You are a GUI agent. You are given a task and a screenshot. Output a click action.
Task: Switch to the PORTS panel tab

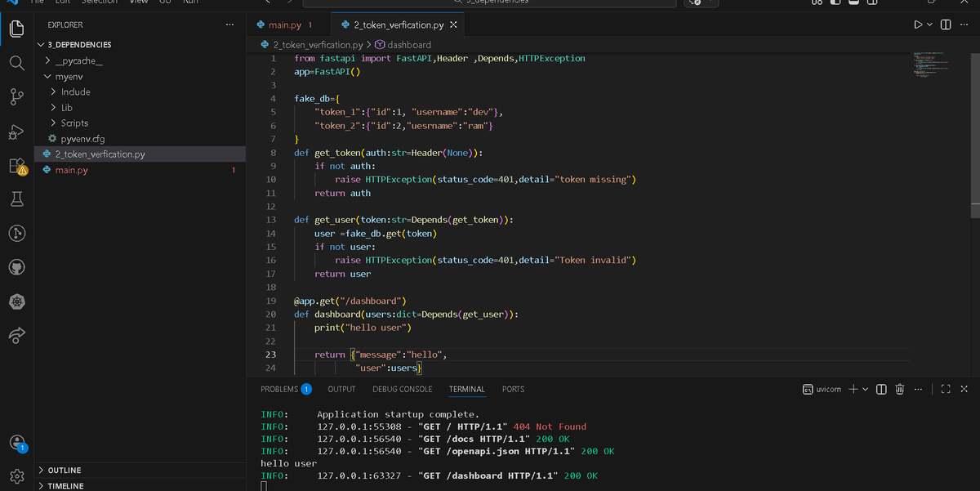(x=513, y=389)
